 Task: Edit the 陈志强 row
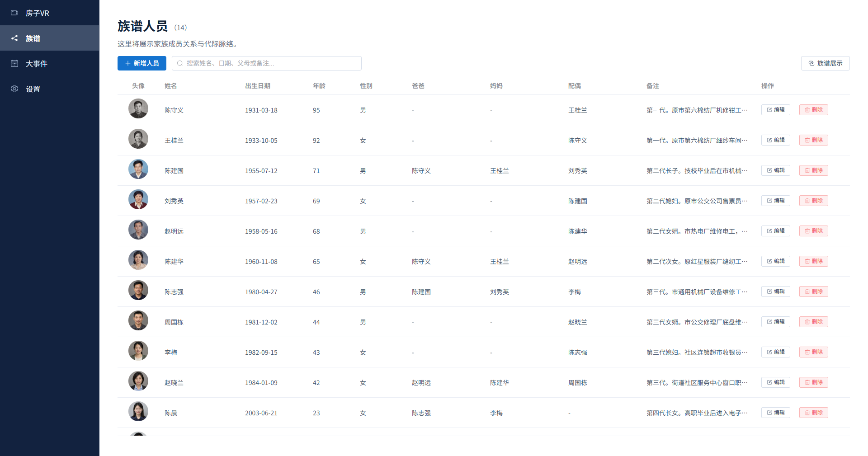(x=776, y=291)
